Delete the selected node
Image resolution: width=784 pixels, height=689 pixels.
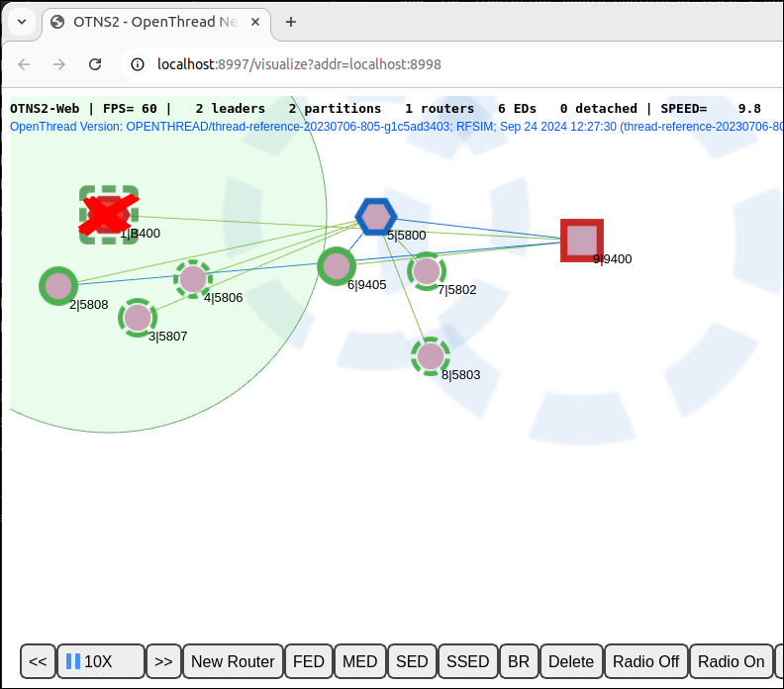pos(570,661)
